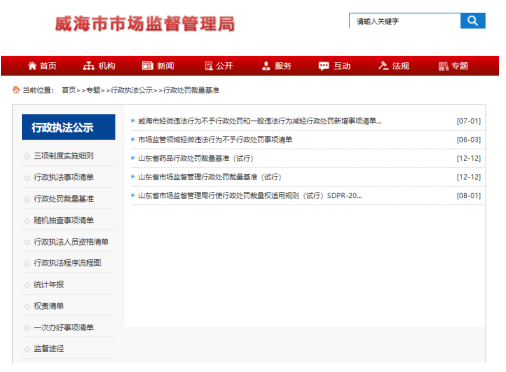
Task: Click the person icon beside 服务
Action: point(266,66)
